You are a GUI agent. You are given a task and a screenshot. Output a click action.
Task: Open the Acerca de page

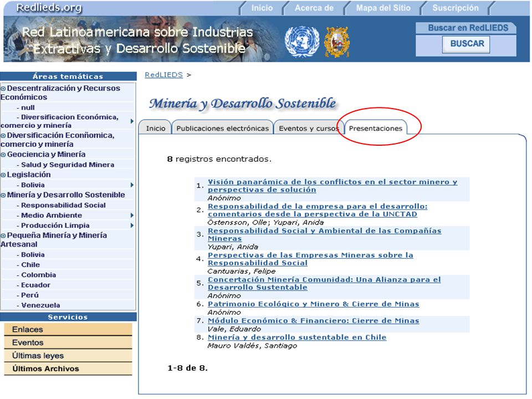(314, 8)
